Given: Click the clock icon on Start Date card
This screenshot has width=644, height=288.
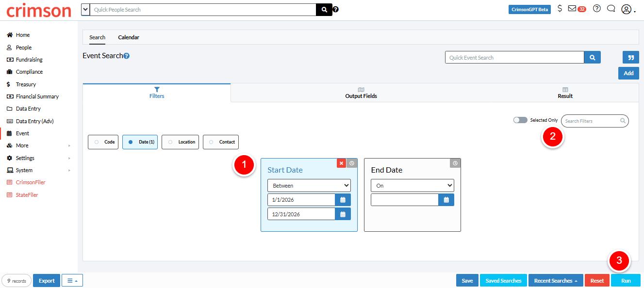Looking at the screenshot, I should coord(352,163).
